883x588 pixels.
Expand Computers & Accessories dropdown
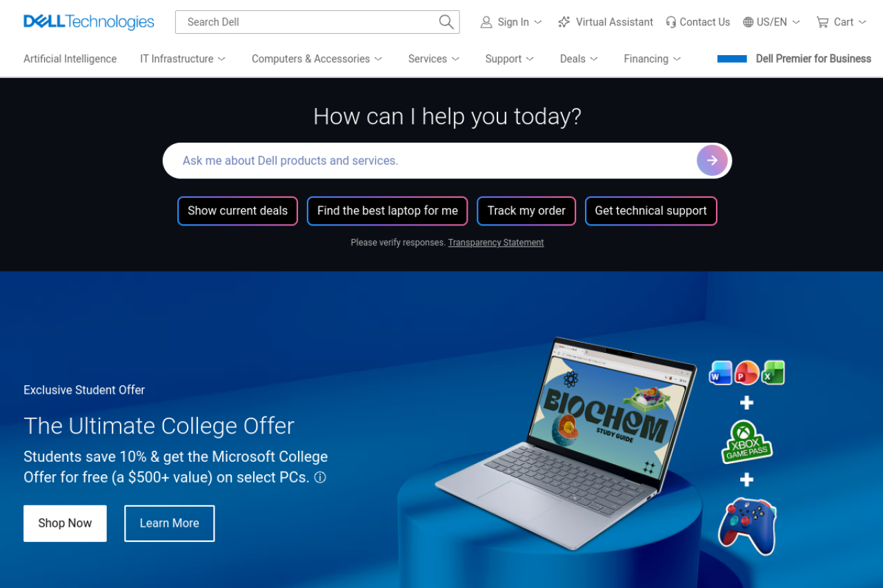point(317,59)
